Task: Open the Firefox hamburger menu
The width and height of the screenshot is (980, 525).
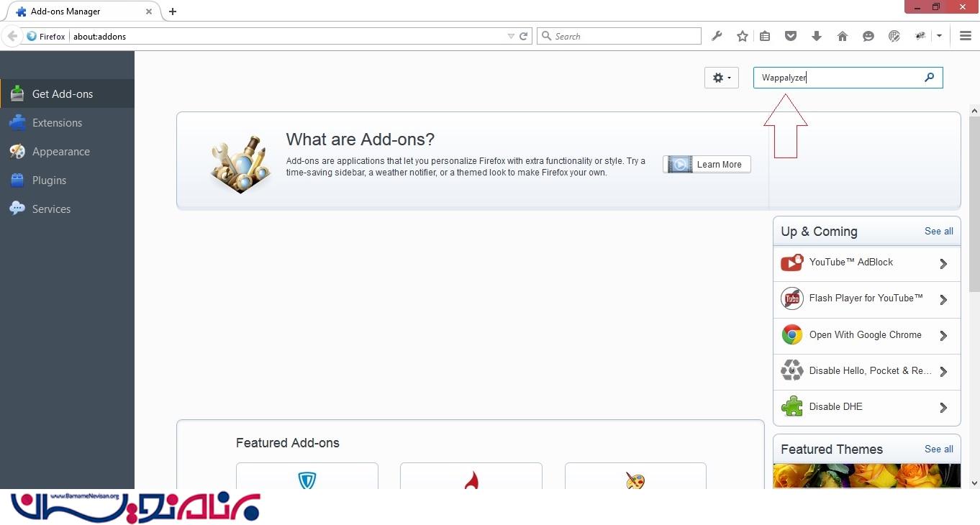Action: click(x=966, y=36)
